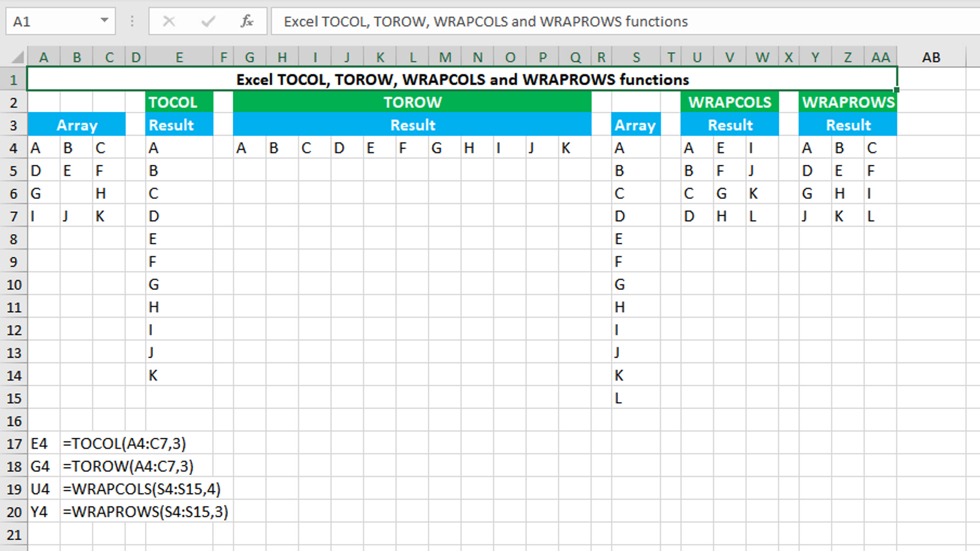The height and width of the screenshot is (551, 980).
Task: Click cell Y6 containing G in WRAPROWS result
Action: click(x=815, y=193)
